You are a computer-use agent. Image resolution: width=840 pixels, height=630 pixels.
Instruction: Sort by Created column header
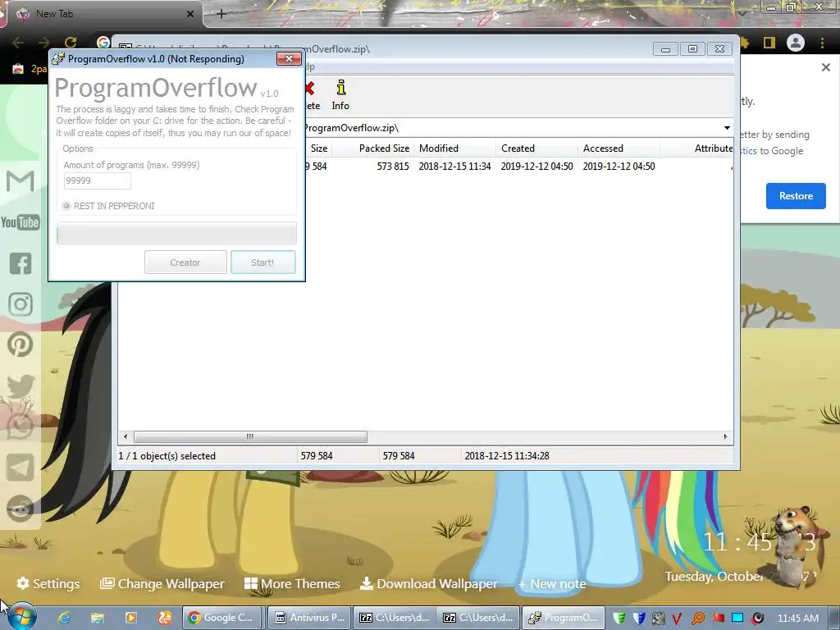(536, 148)
